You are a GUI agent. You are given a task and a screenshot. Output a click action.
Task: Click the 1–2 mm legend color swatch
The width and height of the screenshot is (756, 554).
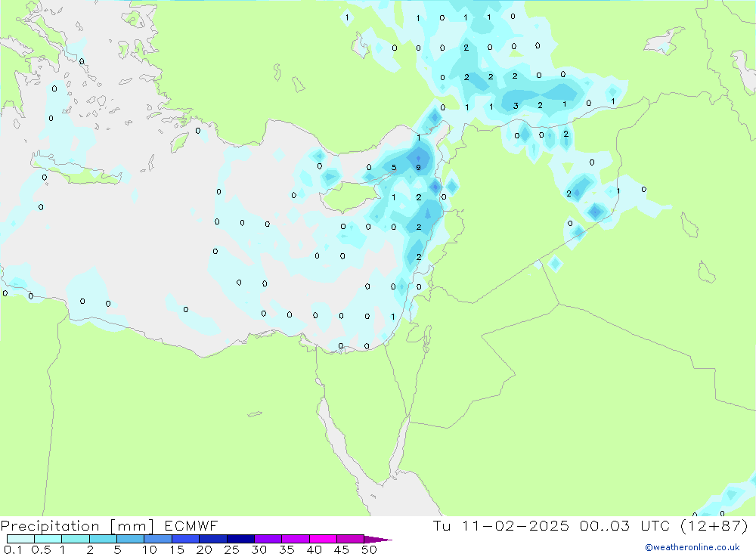pyautogui.click(x=76, y=539)
